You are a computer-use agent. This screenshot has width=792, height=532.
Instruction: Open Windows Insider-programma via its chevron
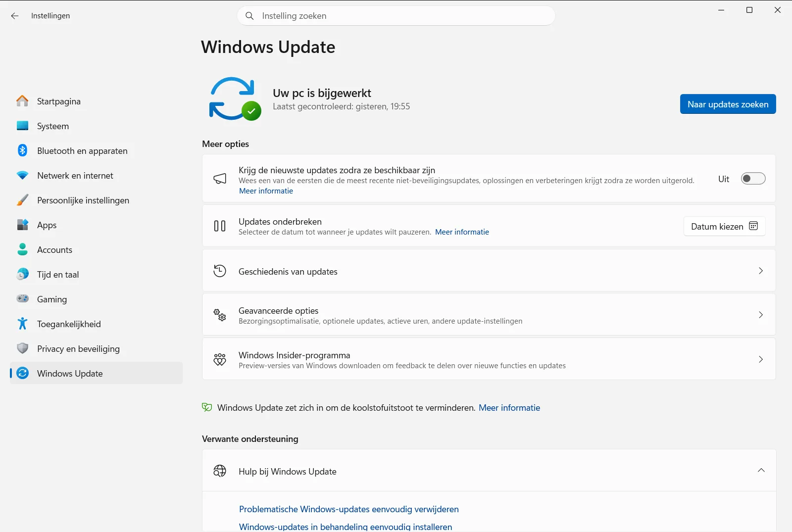point(761,359)
